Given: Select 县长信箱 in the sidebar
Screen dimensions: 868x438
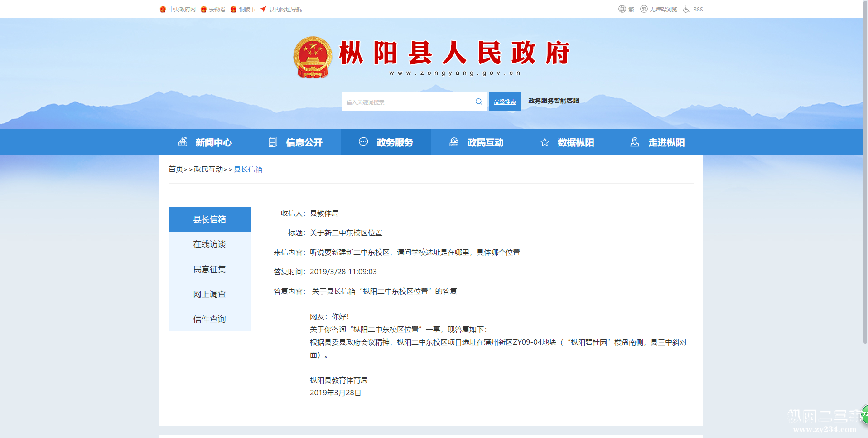Looking at the screenshot, I should [x=209, y=219].
